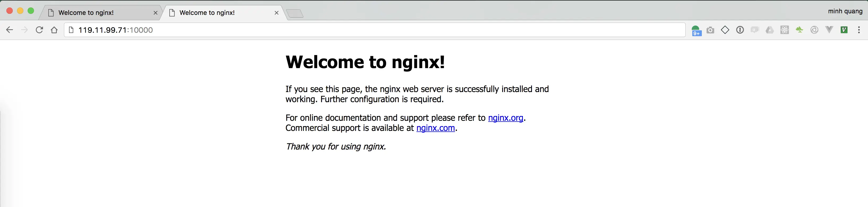Open the grey Vue devtools extension
The height and width of the screenshot is (207, 868).
tap(829, 30)
